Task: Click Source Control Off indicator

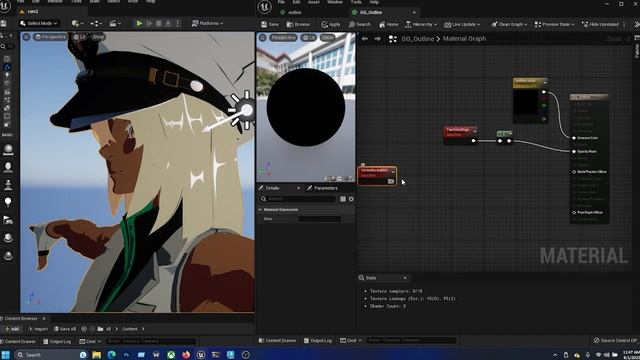Action: pos(615,340)
